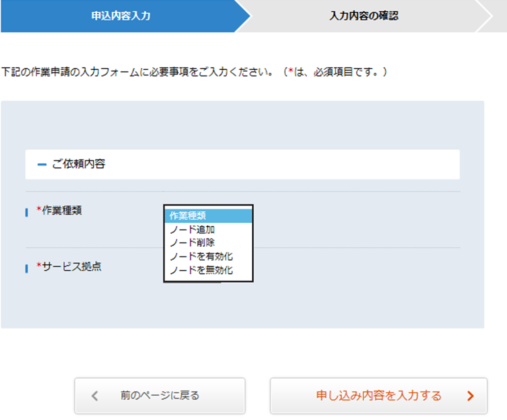
Task: Select ノード追加 in the work type list
Action: click(208, 230)
